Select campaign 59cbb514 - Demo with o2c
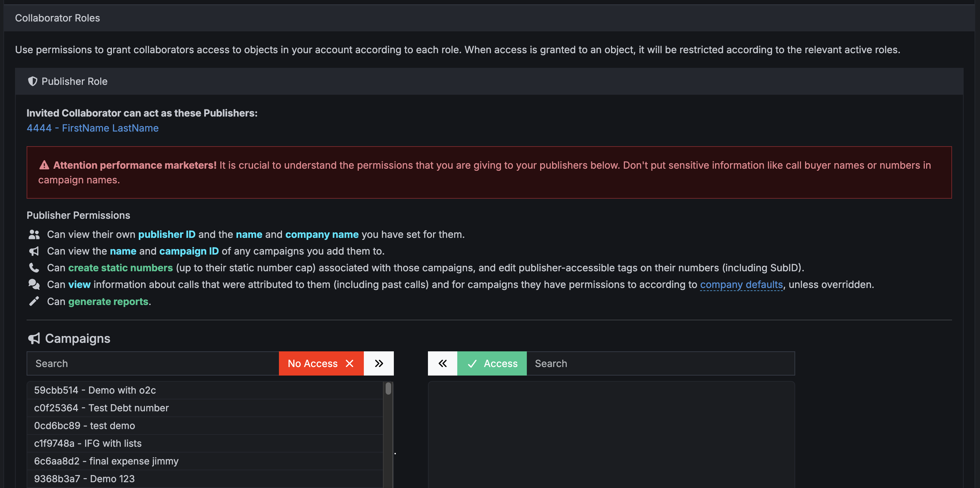 (205, 390)
